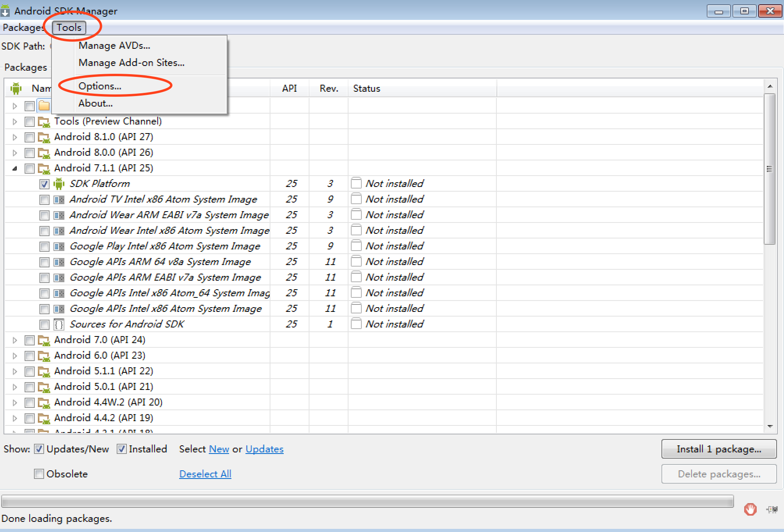Click the Google APIs Intel x86 Atom_64 image icon
The height and width of the screenshot is (532, 784).
click(x=59, y=293)
